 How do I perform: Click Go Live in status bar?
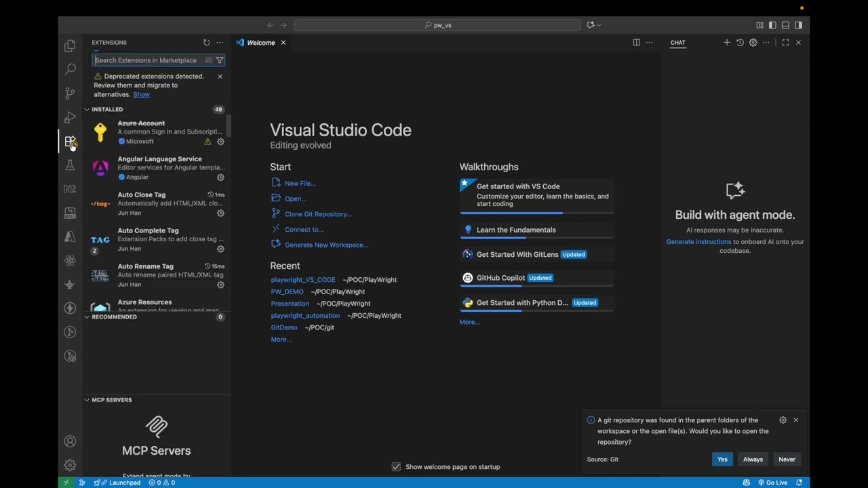click(x=772, y=483)
